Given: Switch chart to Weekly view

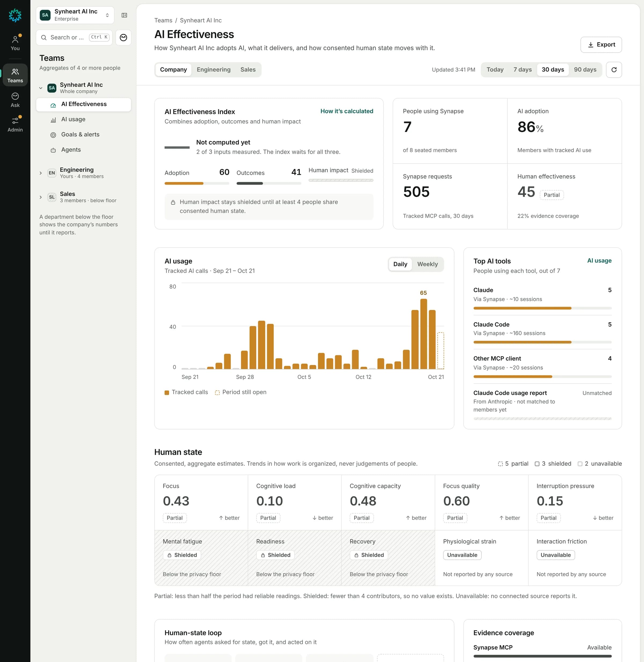Looking at the screenshot, I should point(427,264).
